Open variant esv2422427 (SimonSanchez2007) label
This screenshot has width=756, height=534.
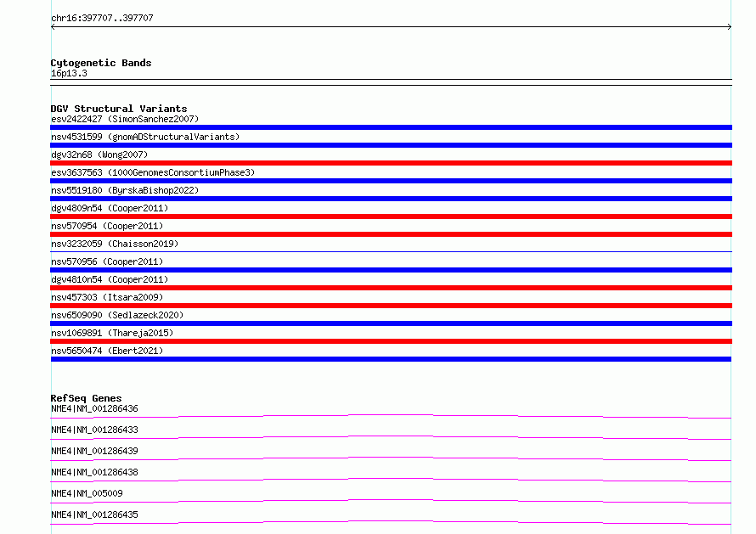[x=125, y=119]
